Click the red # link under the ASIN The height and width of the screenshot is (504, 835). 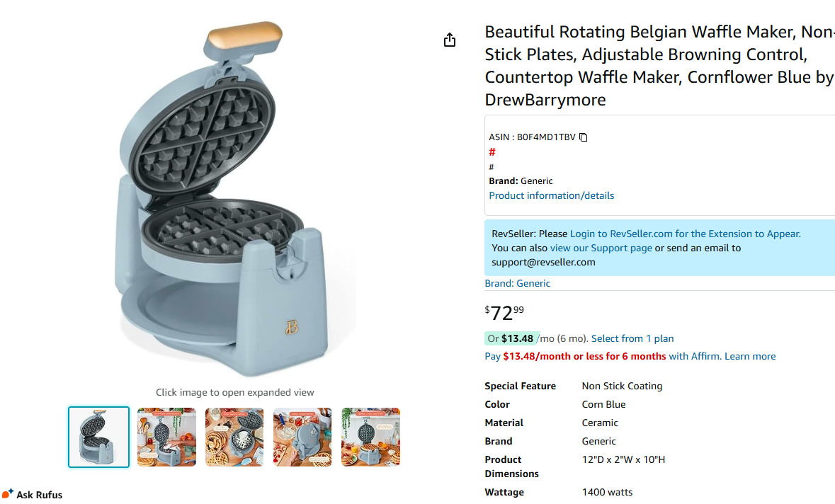[492, 152]
